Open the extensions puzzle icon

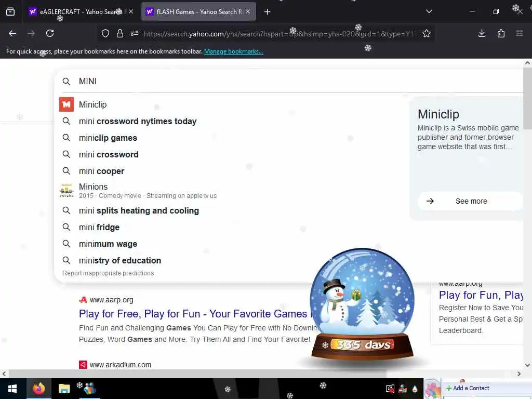click(x=501, y=33)
